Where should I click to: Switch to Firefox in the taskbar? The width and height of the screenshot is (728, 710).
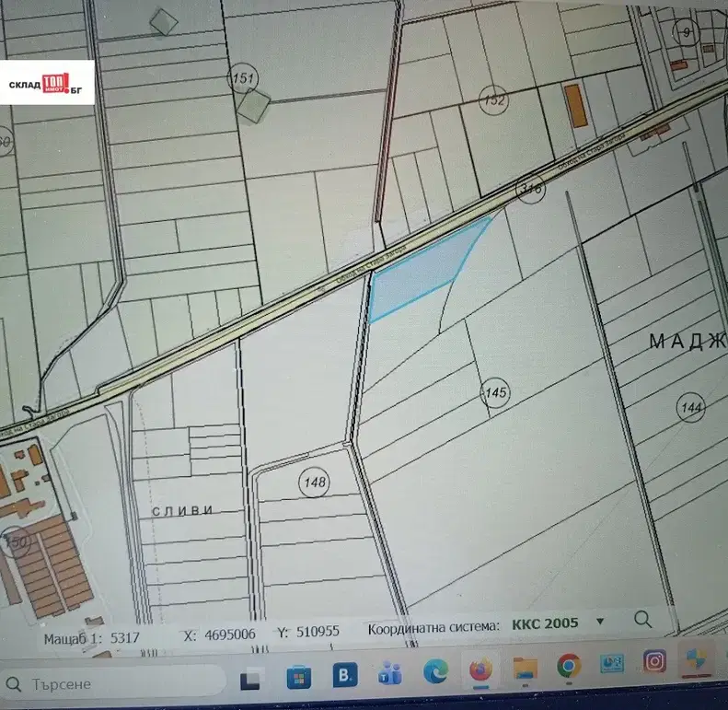(x=480, y=669)
